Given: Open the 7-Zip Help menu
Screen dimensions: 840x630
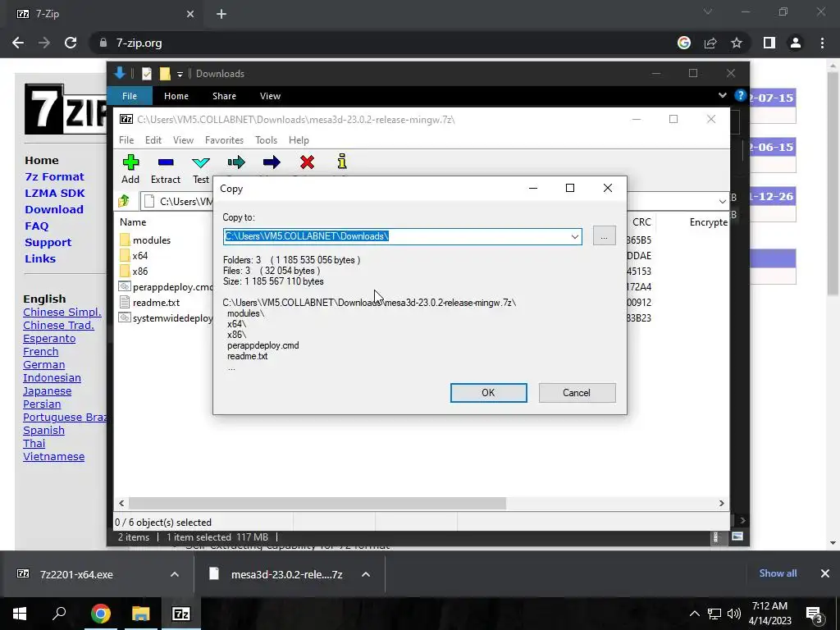Looking at the screenshot, I should pyautogui.click(x=299, y=139).
